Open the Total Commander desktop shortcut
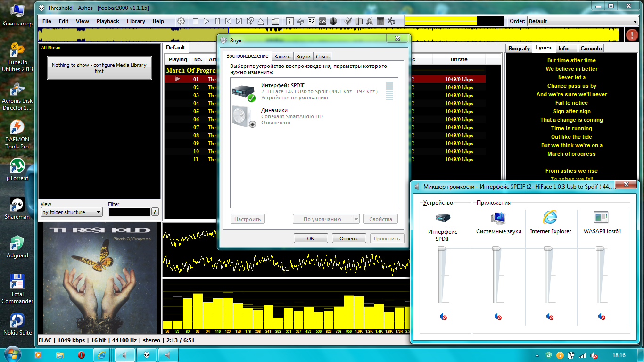The image size is (644, 362). point(17,288)
